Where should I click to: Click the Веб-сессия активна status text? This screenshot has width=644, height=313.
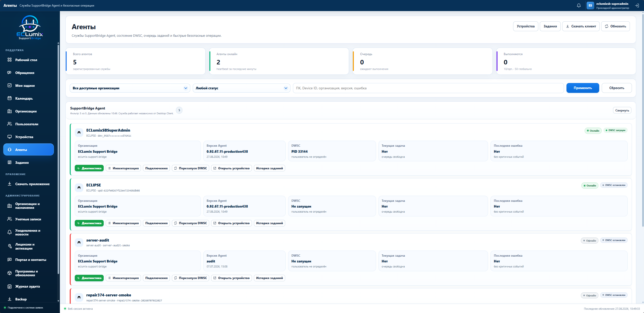click(x=80, y=309)
